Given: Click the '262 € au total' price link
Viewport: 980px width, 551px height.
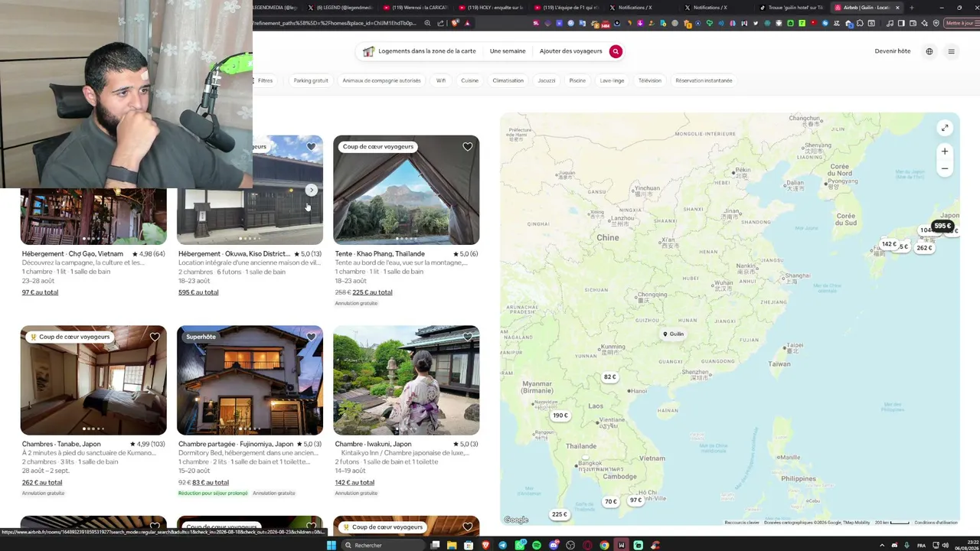Looking at the screenshot, I should coord(42,483).
